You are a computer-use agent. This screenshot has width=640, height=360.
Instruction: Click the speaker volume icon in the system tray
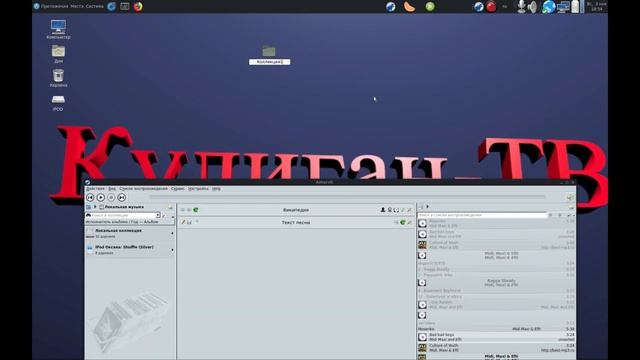click(532, 7)
